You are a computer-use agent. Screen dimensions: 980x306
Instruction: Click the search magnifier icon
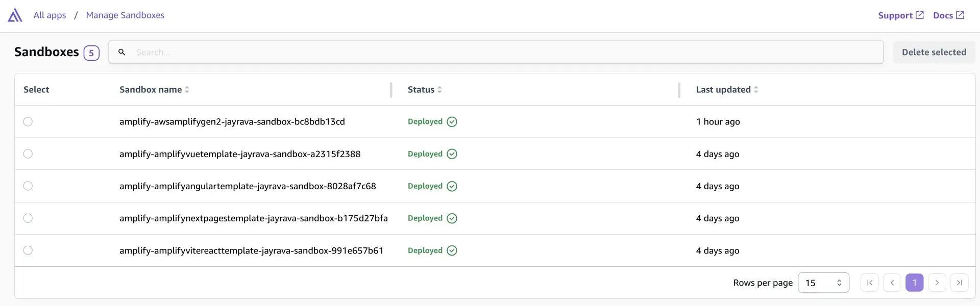tap(122, 52)
